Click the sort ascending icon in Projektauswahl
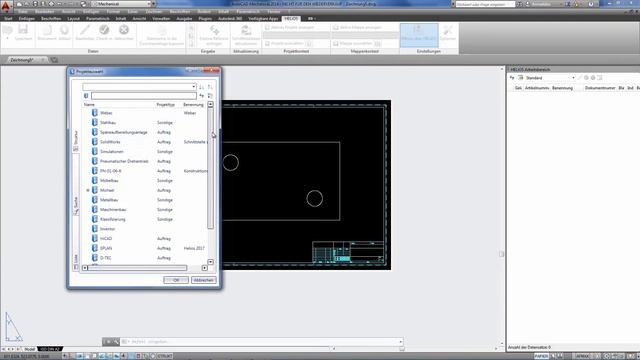The image size is (640, 360). (x=201, y=87)
